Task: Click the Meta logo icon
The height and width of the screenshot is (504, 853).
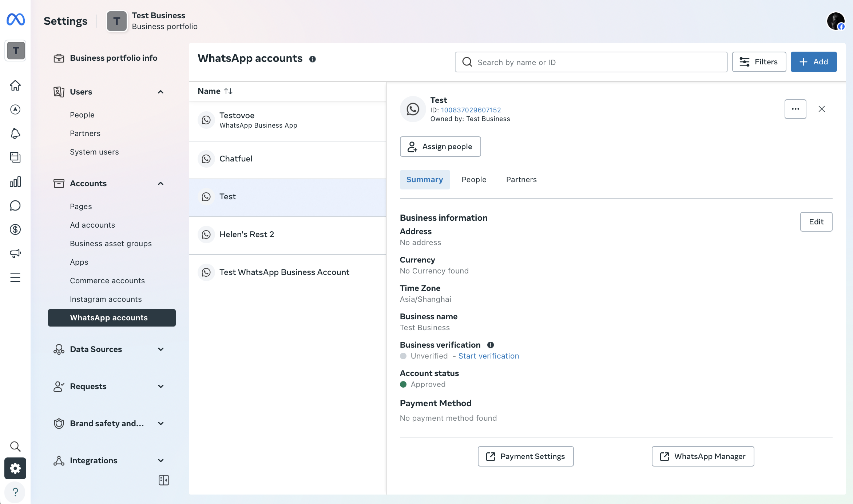Action: 16,19
